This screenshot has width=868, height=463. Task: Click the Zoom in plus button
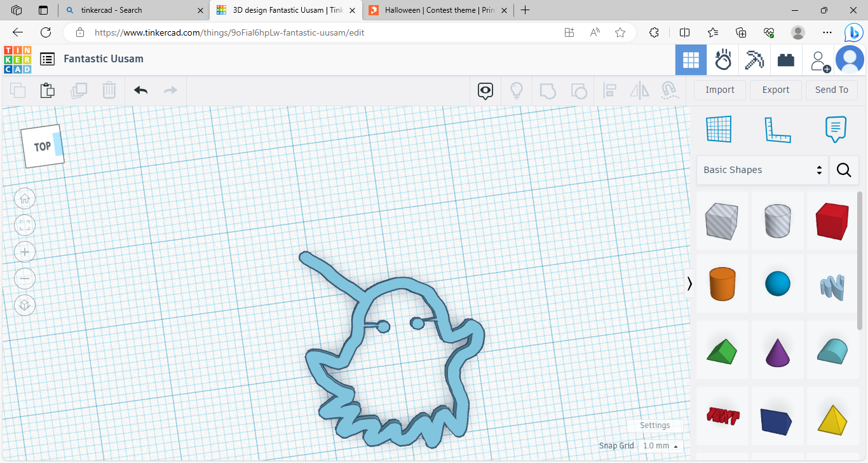tap(25, 252)
